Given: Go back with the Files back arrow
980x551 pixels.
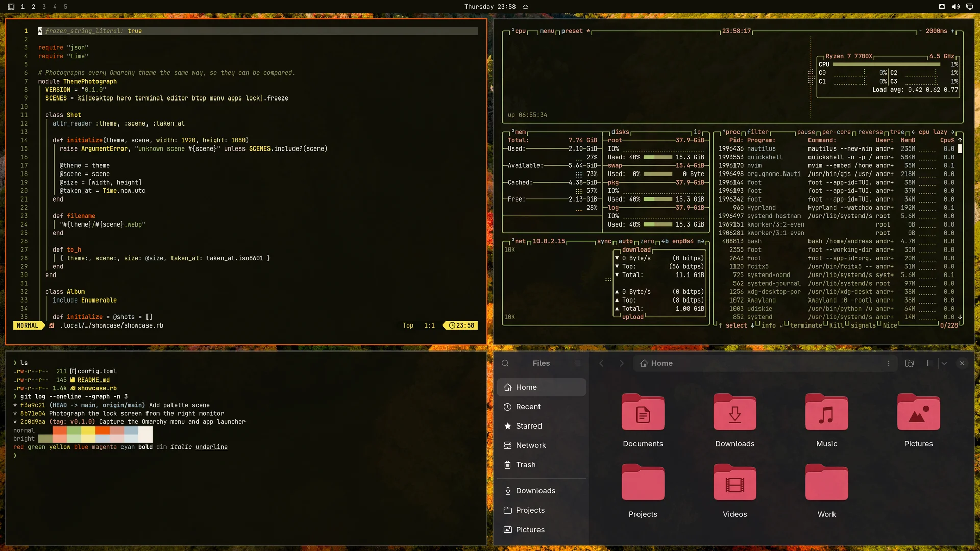Looking at the screenshot, I should point(601,363).
